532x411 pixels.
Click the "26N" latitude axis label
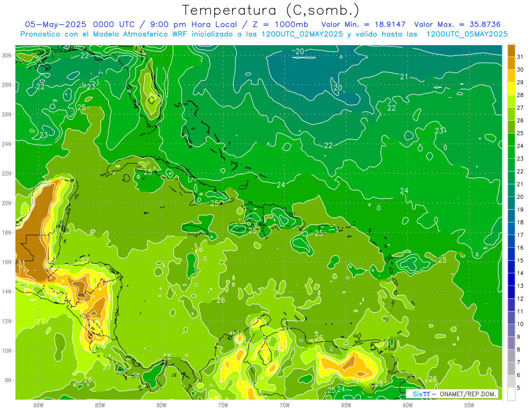click(x=7, y=114)
